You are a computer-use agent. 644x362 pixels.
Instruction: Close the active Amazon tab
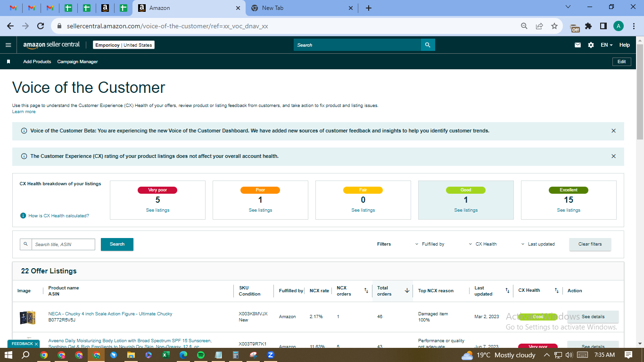click(x=238, y=8)
